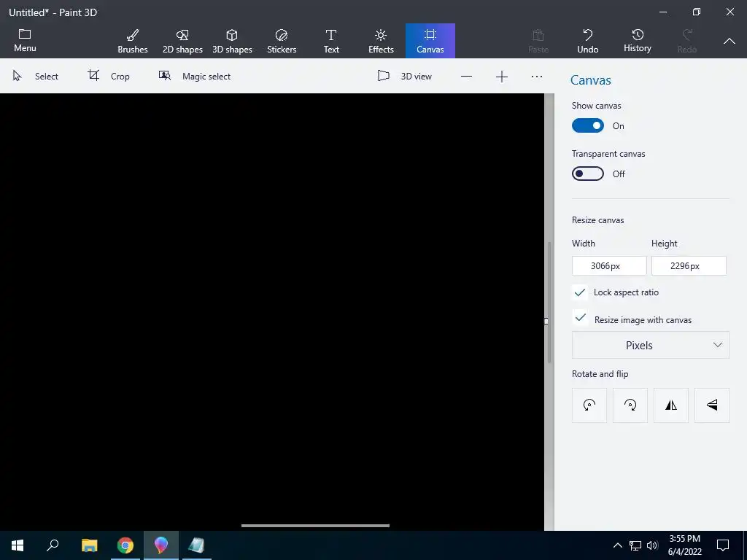Activate the Crop tool
The width and height of the screenshot is (747, 560).
109,76
